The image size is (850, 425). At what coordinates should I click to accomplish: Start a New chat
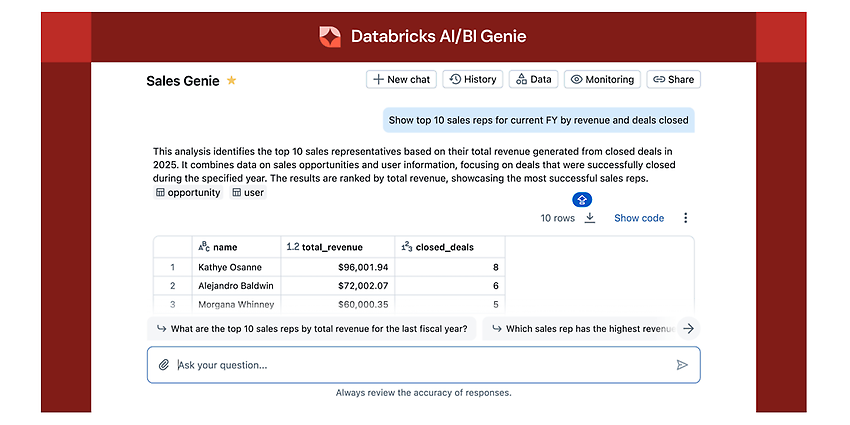(401, 79)
